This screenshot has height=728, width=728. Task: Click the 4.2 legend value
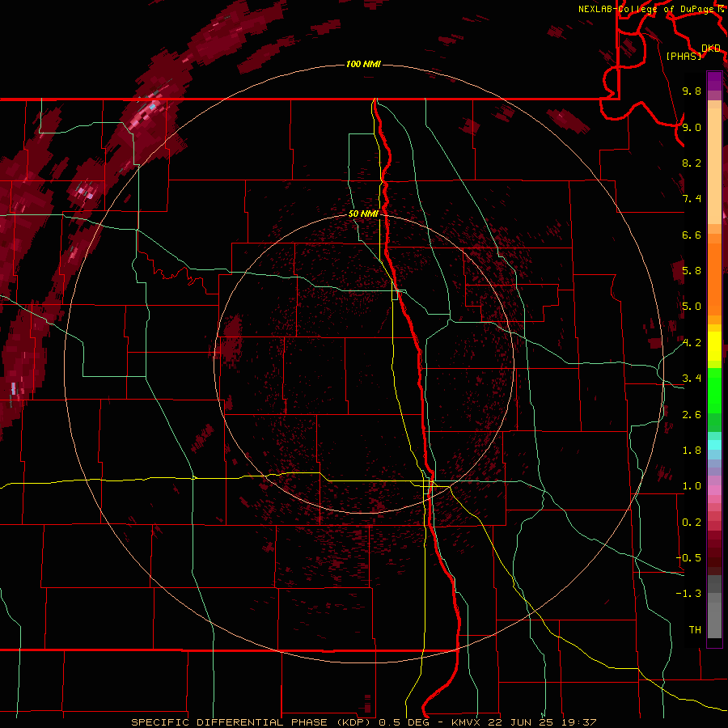pyautogui.click(x=692, y=343)
